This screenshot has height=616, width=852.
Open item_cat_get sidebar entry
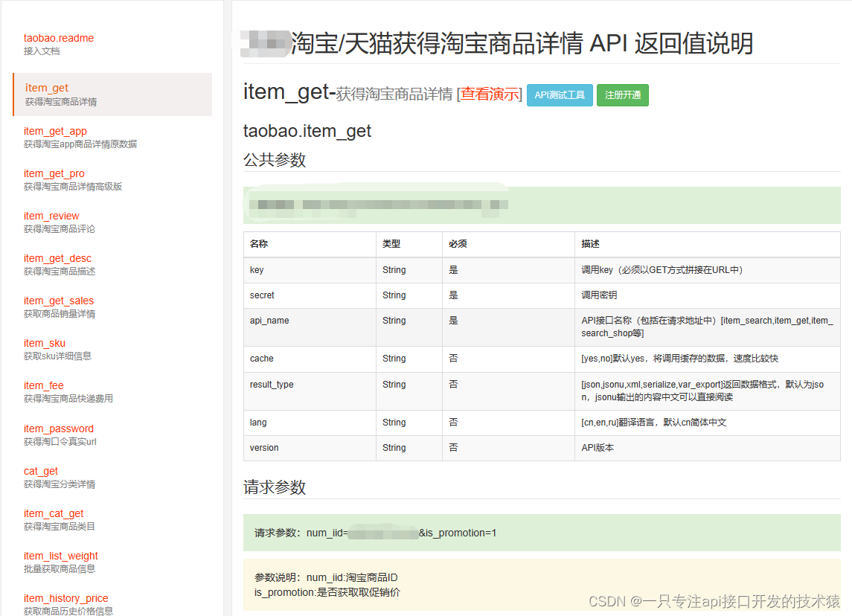(x=54, y=513)
